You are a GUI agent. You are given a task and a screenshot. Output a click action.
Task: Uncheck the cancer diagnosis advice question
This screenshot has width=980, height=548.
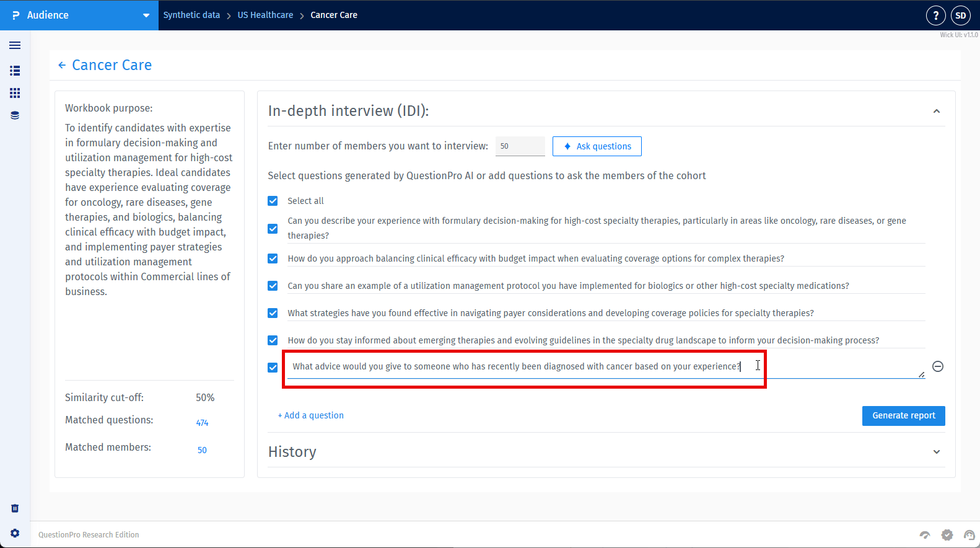point(273,368)
